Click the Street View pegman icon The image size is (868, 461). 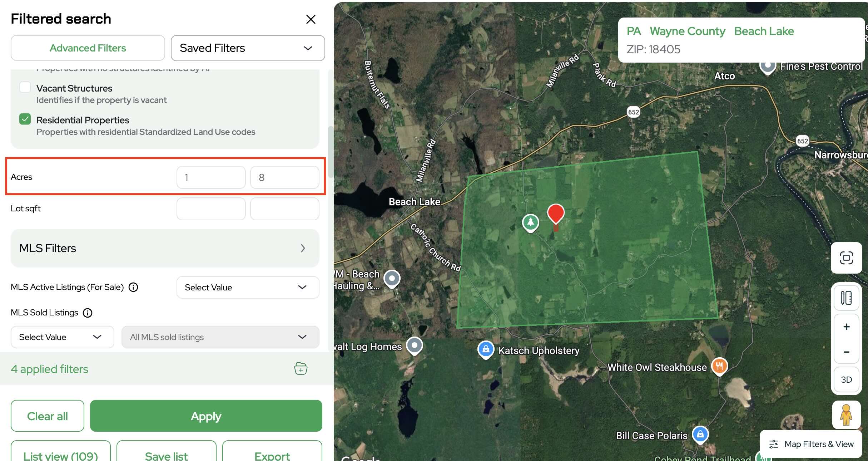846,415
